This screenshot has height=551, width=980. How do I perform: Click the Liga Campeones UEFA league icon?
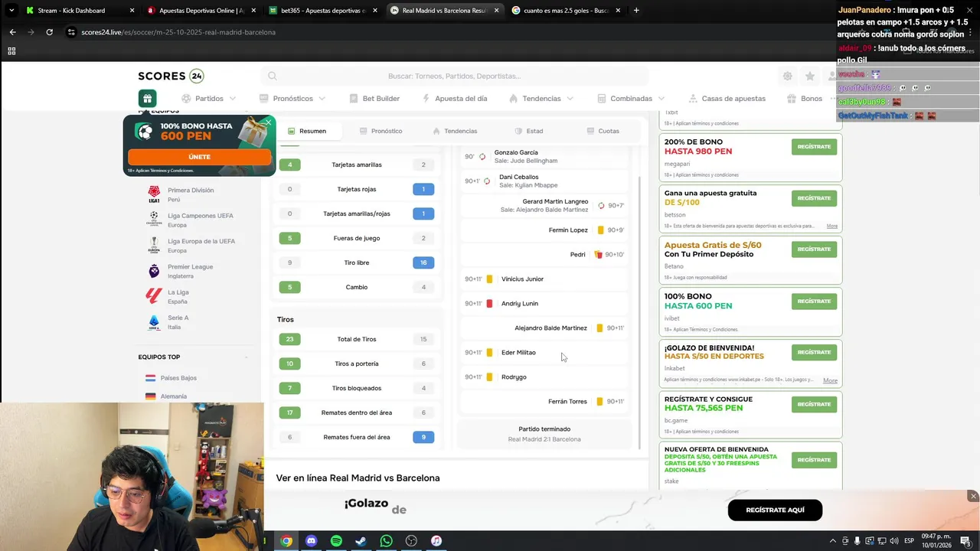point(154,220)
